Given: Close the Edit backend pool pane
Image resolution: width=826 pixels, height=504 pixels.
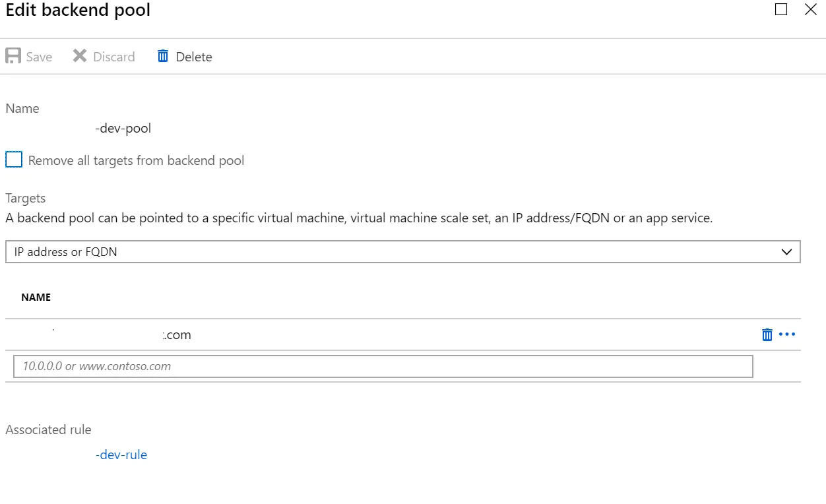Looking at the screenshot, I should pos(811,9).
